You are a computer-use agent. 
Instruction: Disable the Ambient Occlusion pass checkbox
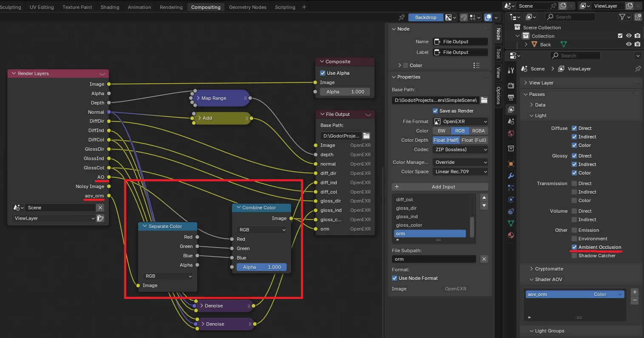click(575, 247)
